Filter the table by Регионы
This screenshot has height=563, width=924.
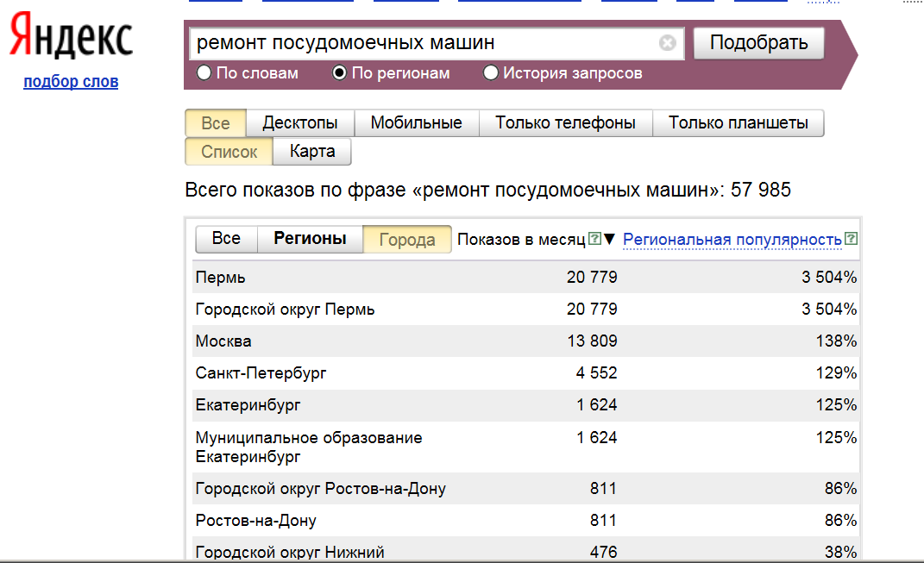[x=310, y=239]
